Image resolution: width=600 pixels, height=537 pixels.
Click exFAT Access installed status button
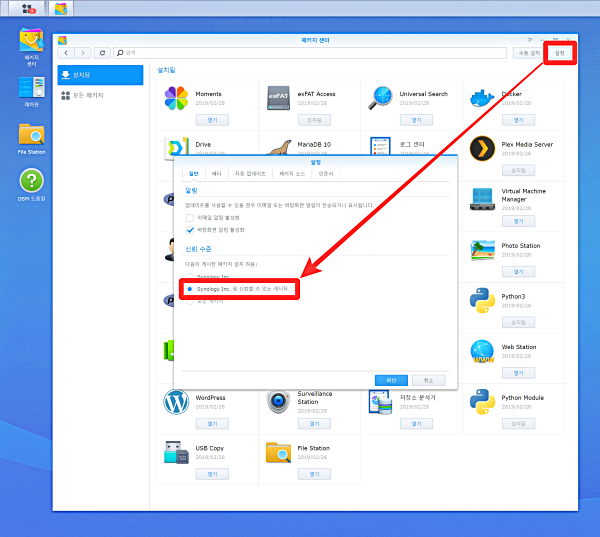click(x=314, y=120)
